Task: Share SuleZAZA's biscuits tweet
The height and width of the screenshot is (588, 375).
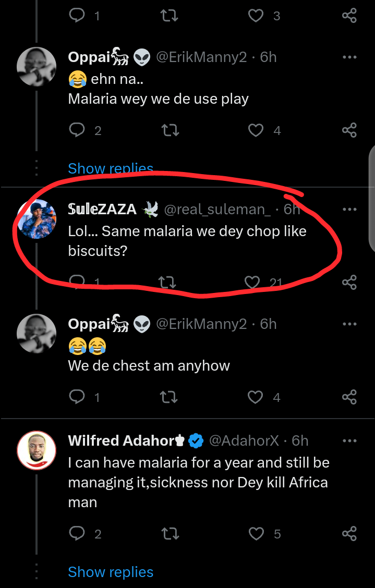Action: (349, 283)
